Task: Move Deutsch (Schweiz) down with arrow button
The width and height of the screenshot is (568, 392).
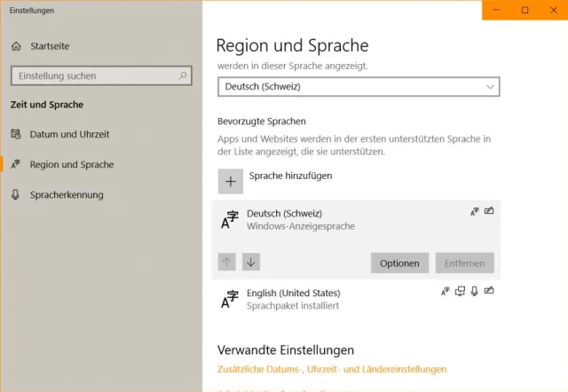Action: [251, 262]
